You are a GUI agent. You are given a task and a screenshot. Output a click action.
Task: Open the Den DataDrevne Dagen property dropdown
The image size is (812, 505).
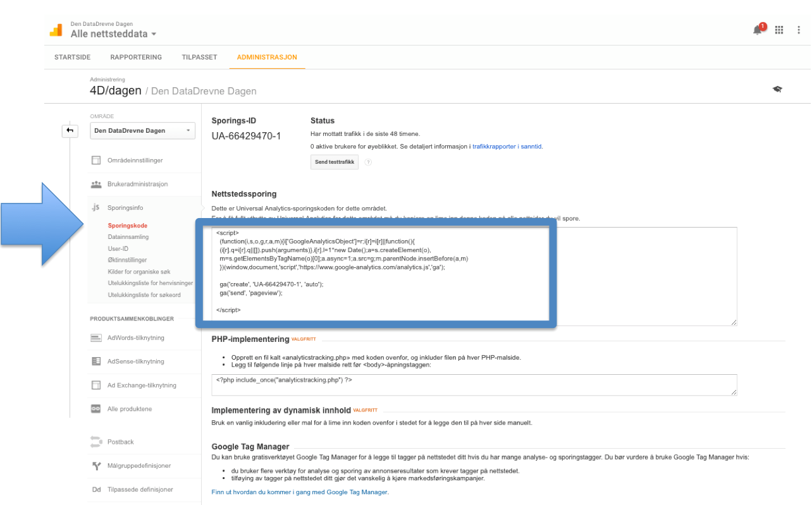[143, 131]
